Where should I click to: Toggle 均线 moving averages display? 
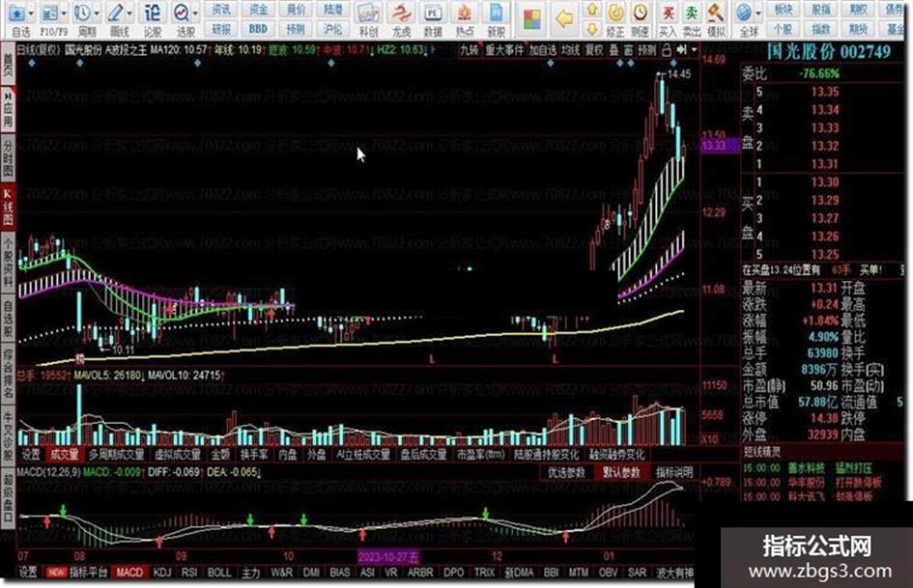[x=570, y=51]
